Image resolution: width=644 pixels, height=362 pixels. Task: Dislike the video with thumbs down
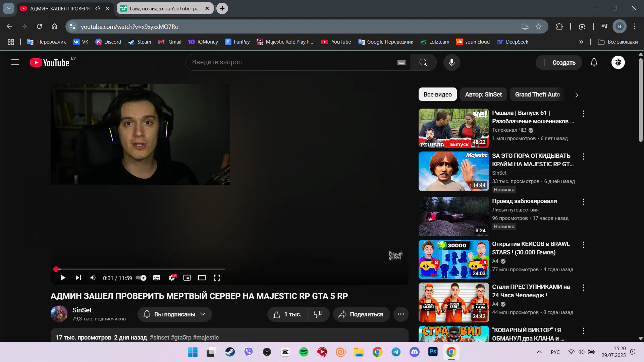(x=318, y=314)
